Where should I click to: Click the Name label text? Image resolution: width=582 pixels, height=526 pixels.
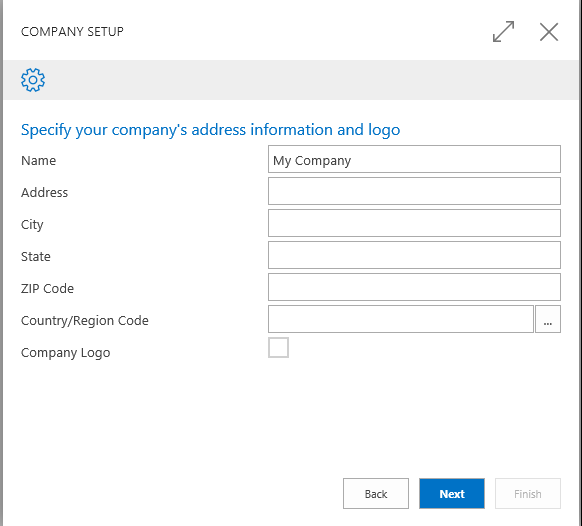(x=39, y=161)
